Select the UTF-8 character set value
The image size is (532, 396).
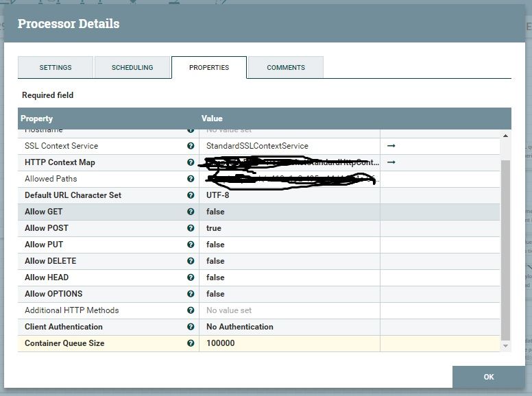pyautogui.click(x=218, y=195)
